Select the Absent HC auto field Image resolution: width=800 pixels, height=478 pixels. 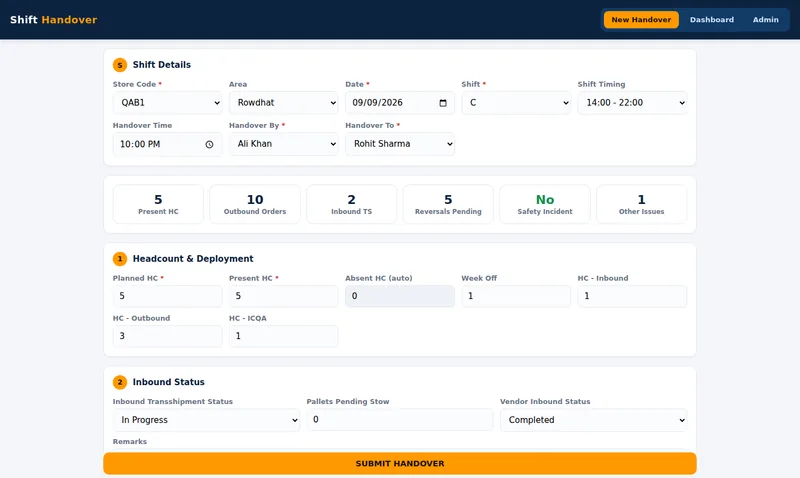pyautogui.click(x=399, y=296)
